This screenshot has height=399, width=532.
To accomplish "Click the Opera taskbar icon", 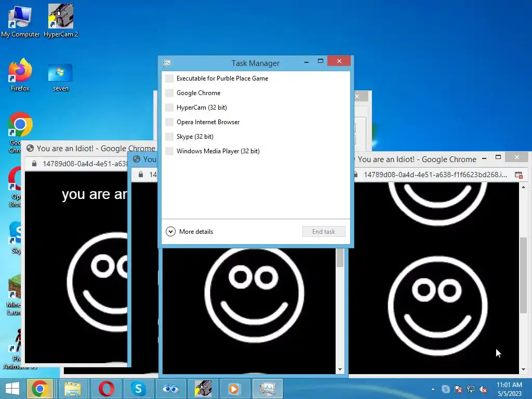I will point(106,389).
